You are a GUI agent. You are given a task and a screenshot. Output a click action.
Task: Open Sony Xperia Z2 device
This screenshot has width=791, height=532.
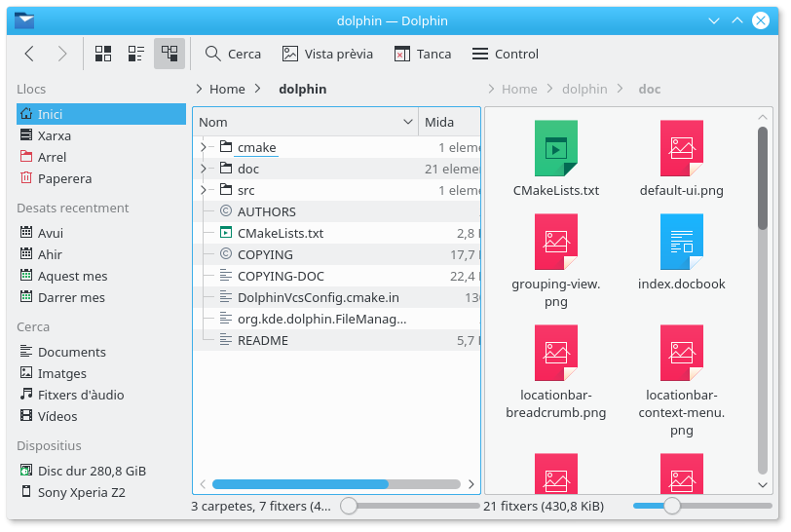point(81,492)
